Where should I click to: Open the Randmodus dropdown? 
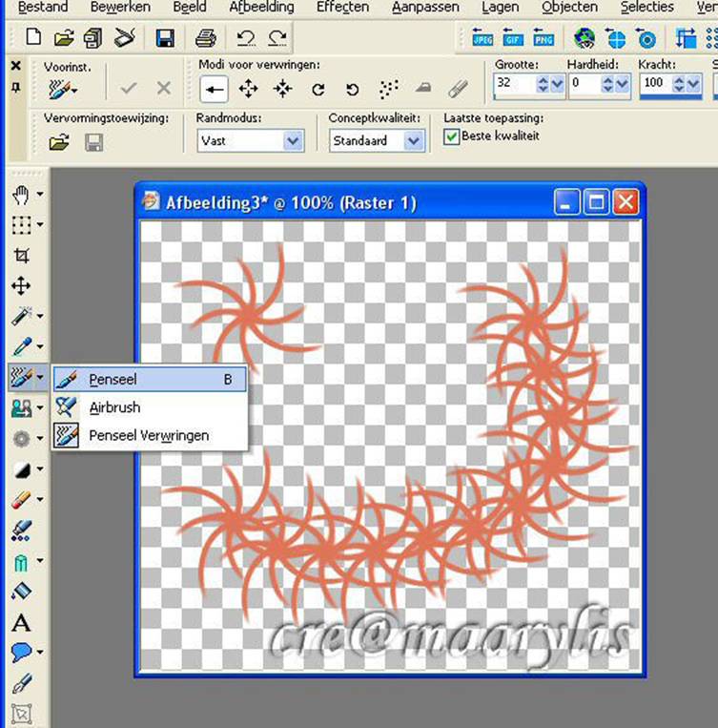click(293, 140)
